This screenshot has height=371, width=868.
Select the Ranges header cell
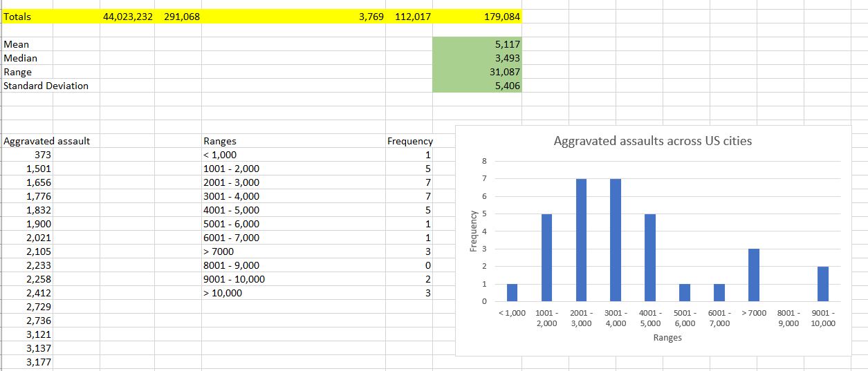pos(220,141)
